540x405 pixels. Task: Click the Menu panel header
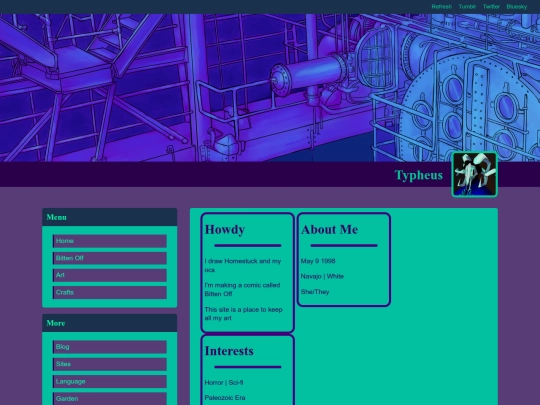click(x=110, y=217)
